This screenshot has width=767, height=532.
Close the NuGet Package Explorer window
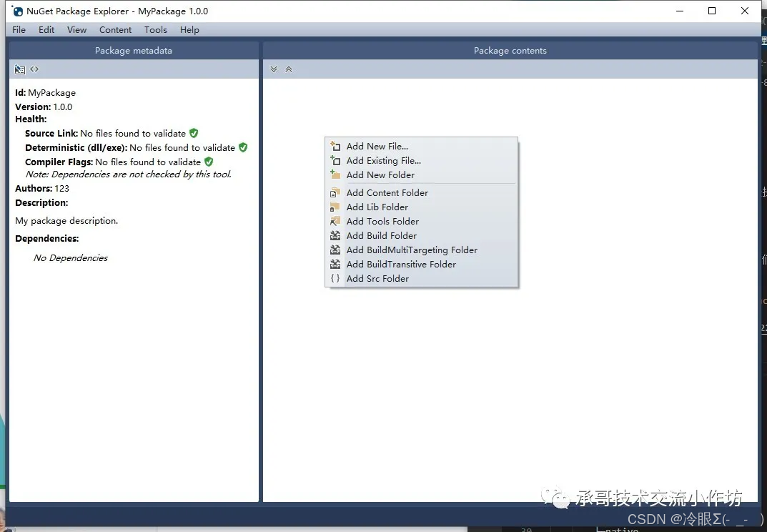745,11
